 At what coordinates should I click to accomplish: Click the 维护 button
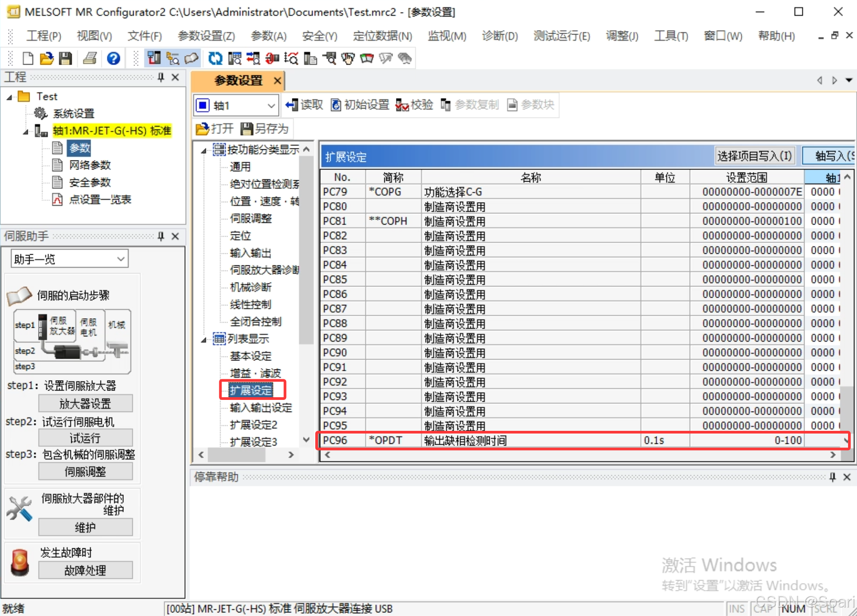pyautogui.click(x=85, y=527)
